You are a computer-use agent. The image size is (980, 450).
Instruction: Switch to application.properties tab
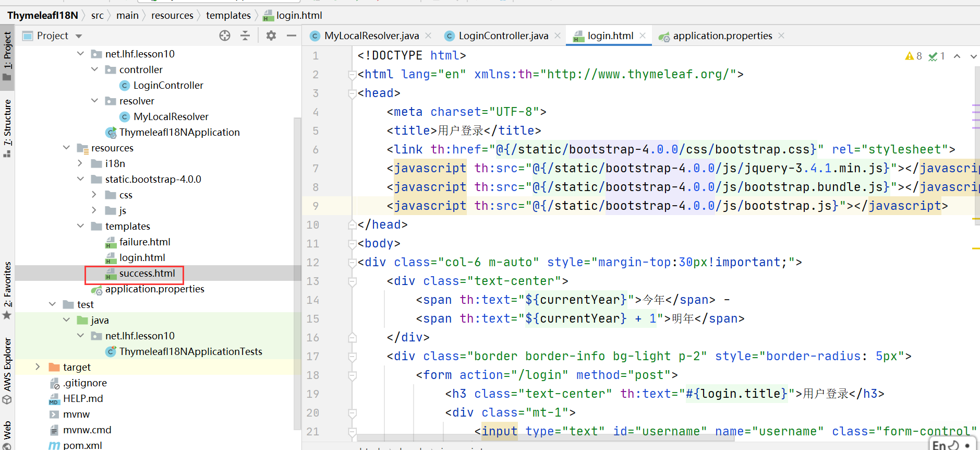722,35
